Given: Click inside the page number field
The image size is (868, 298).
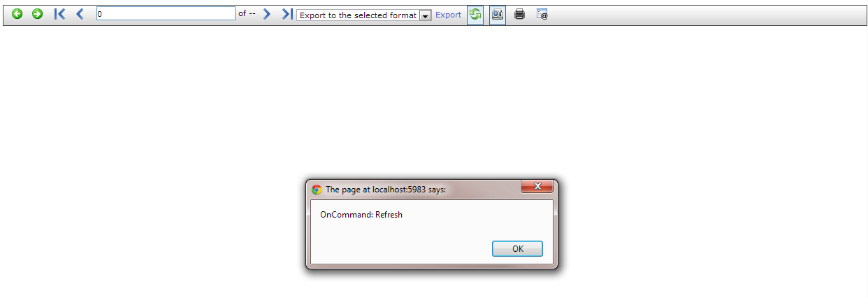Looking at the screenshot, I should [166, 14].
